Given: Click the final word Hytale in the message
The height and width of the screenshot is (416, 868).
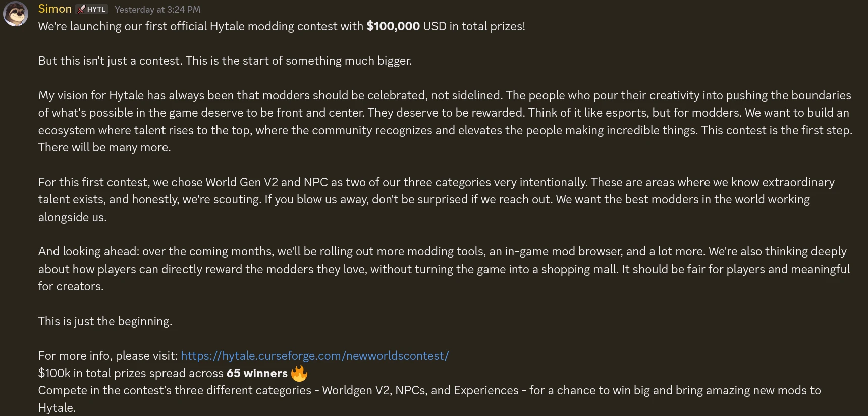Looking at the screenshot, I should point(57,407).
